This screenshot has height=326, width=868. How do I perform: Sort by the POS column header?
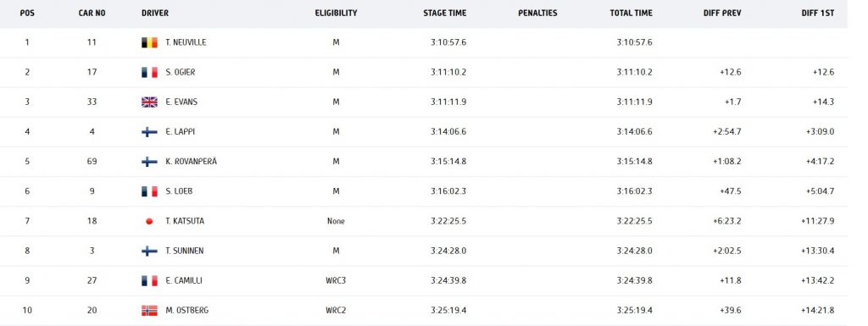point(27,14)
